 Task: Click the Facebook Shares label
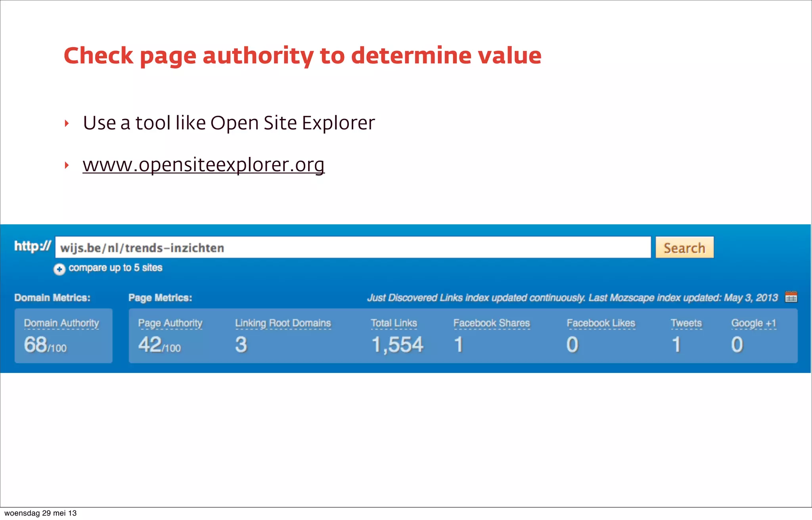[492, 323]
